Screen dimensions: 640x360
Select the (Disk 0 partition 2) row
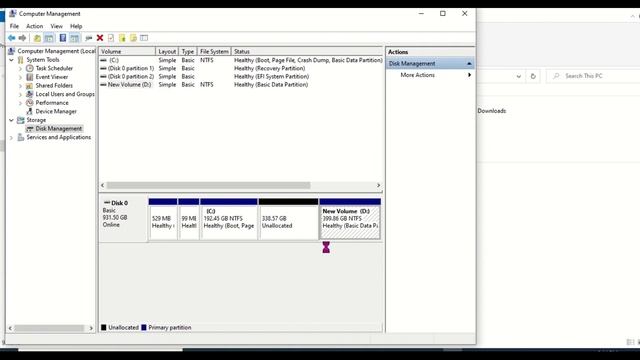[241, 76]
